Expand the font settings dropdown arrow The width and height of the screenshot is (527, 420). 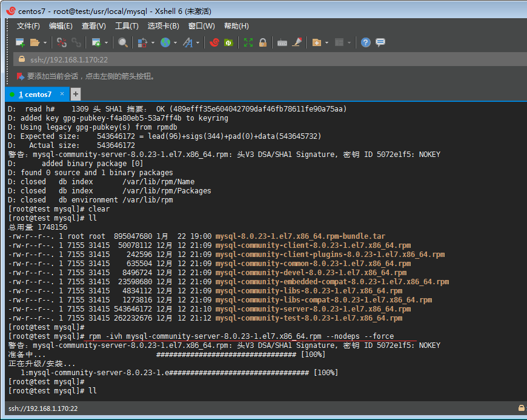point(197,42)
